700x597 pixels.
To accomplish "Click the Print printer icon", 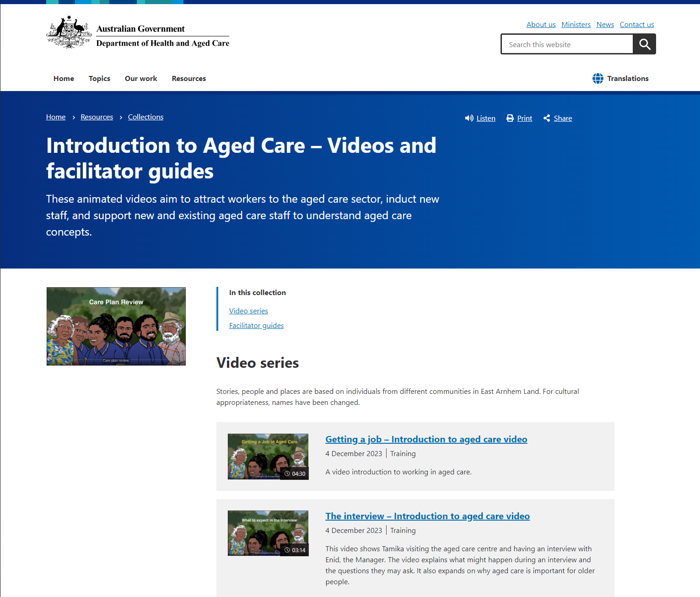I will pyautogui.click(x=510, y=118).
